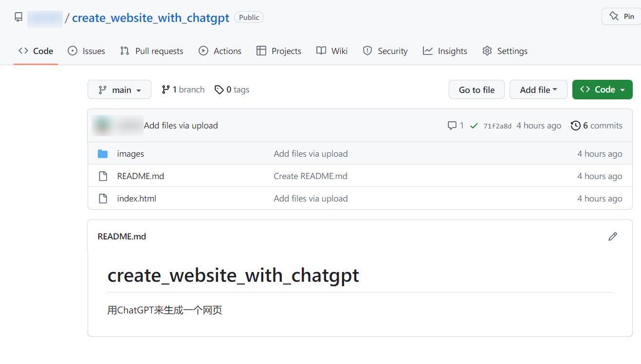This screenshot has width=641, height=364.
Task: View the Insights tab
Action: [x=445, y=51]
